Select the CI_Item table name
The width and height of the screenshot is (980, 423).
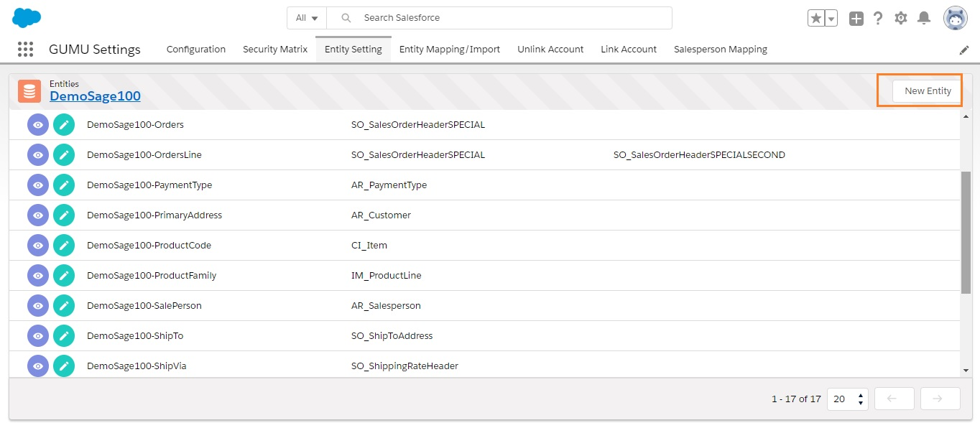click(369, 246)
